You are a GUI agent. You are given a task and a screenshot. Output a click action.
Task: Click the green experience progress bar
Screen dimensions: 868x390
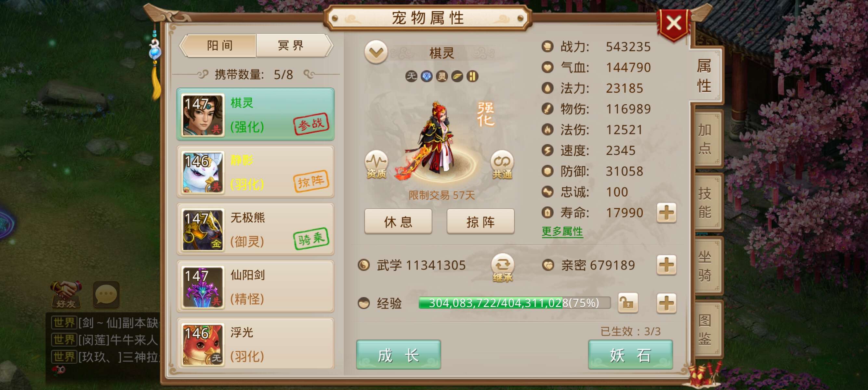(514, 303)
